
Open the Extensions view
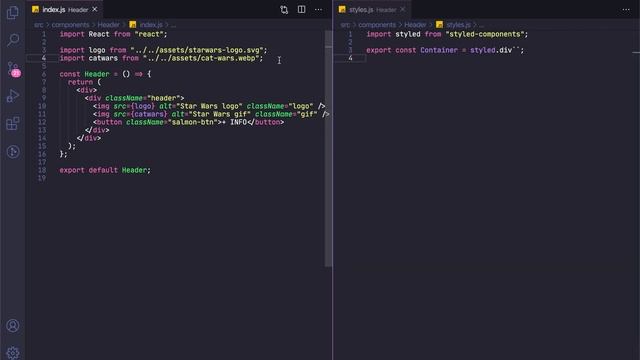coord(13,124)
